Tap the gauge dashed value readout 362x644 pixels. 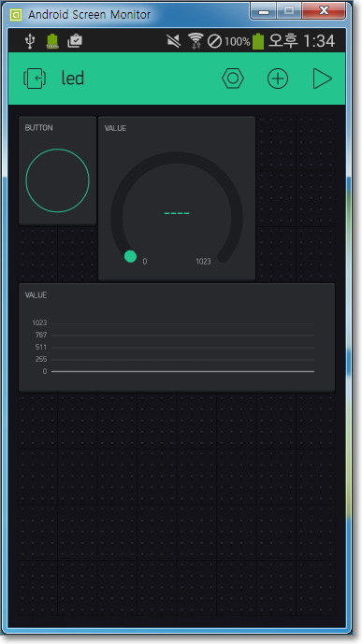click(x=177, y=213)
